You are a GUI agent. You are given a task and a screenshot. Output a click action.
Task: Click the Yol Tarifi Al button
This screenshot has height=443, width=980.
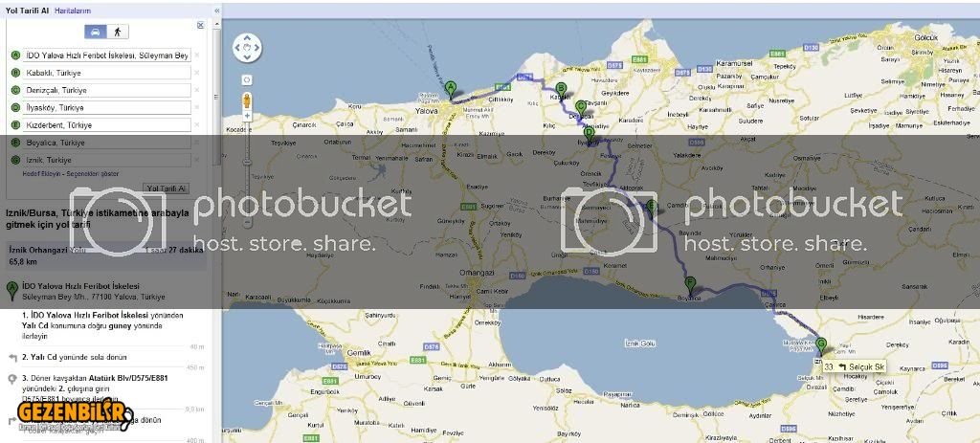[167, 188]
